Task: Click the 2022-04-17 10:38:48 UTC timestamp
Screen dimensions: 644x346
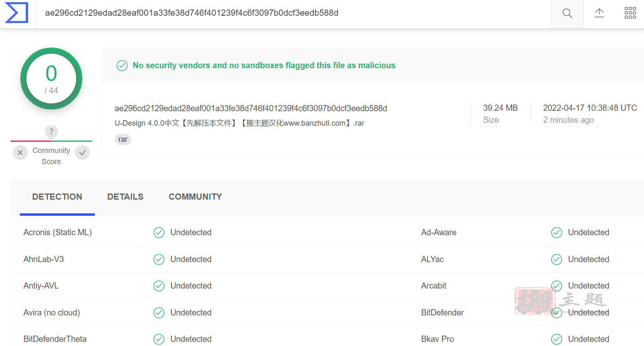Action: pos(590,108)
